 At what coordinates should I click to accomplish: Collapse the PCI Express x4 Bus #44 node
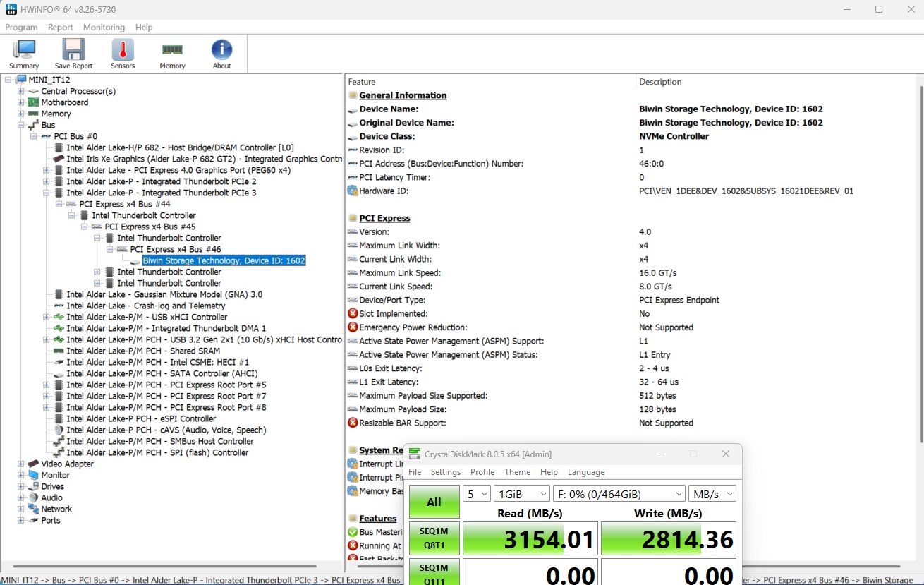[59, 204]
